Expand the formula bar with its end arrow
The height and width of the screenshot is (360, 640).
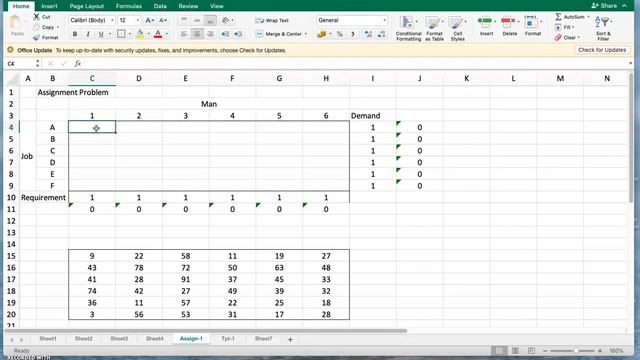[x=631, y=63]
